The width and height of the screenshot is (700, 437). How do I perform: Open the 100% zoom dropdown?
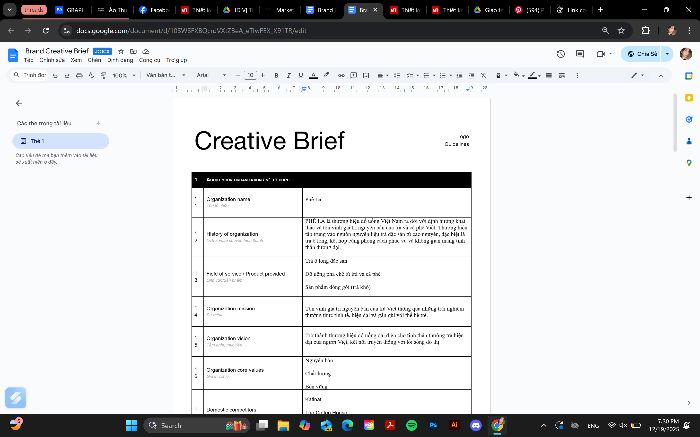[124, 75]
